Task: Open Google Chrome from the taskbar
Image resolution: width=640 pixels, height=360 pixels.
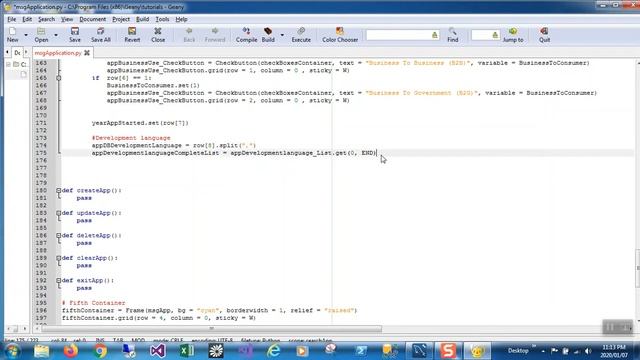Action: pos(100,351)
